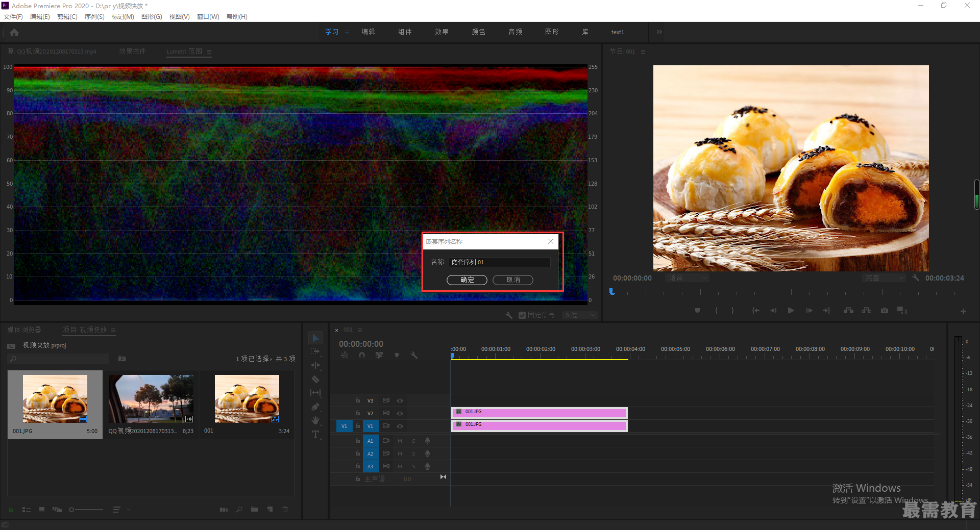Select the Hand tool
The height and width of the screenshot is (530, 980).
pos(315,420)
